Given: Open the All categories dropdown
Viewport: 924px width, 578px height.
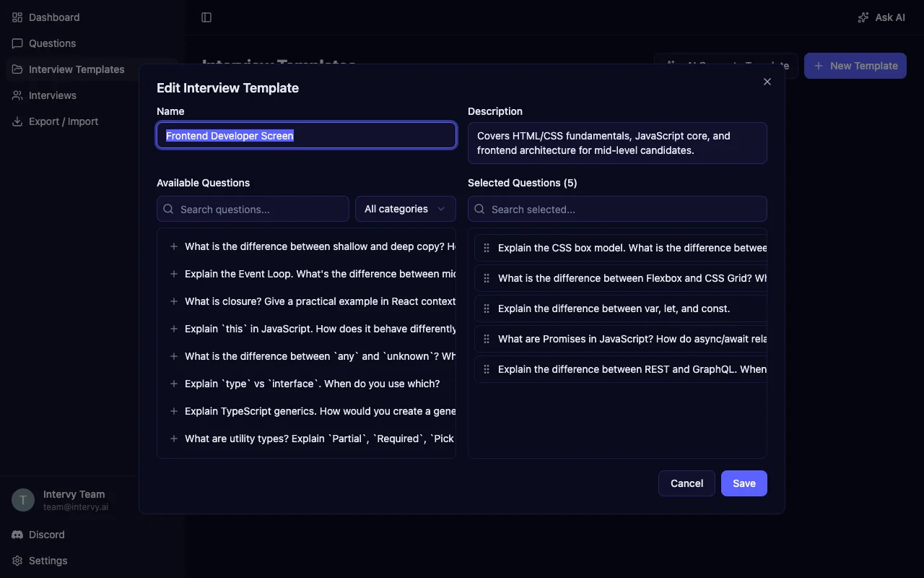Looking at the screenshot, I should [405, 209].
